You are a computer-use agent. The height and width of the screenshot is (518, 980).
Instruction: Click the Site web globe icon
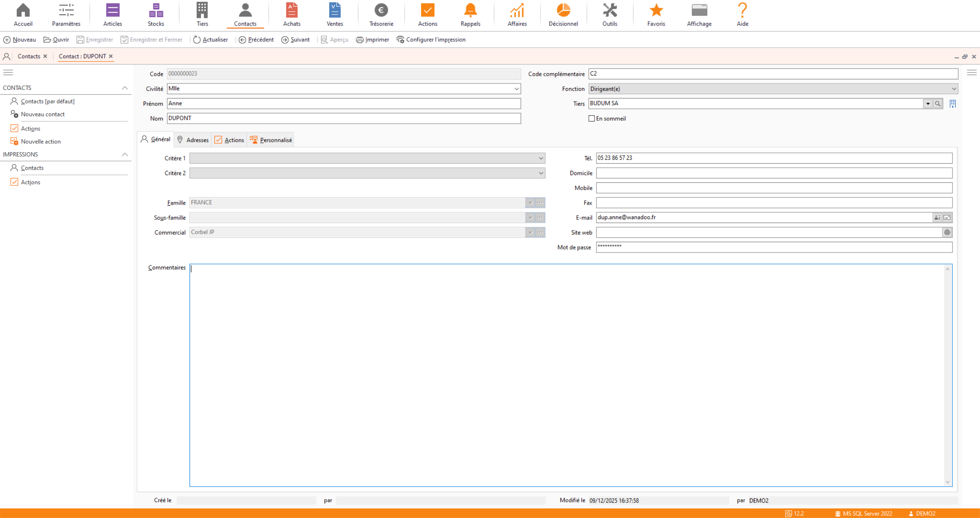947,233
